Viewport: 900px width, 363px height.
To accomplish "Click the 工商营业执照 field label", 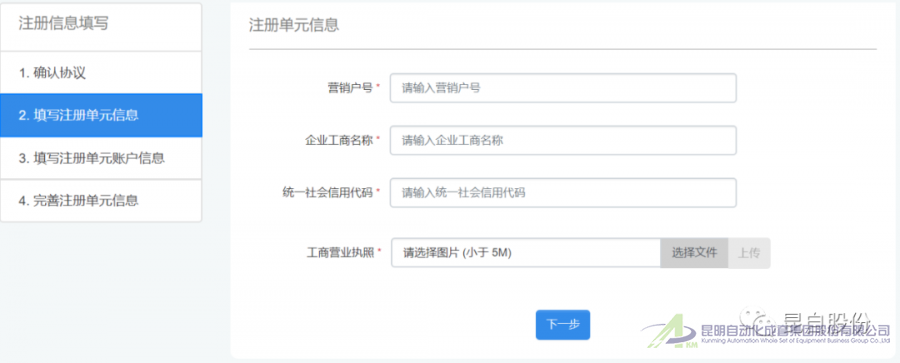I will tap(340, 252).
